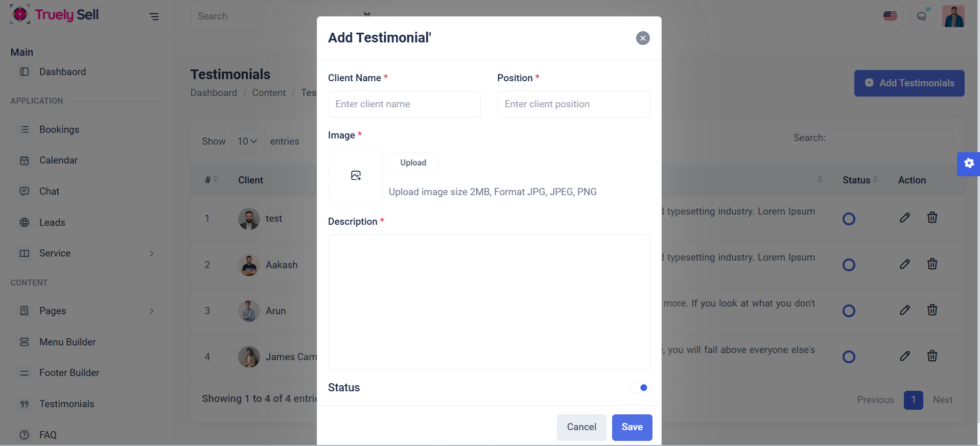Delete the Aakash testimonial with trash icon
980x446 pixels.
click(x=932, y=264)
